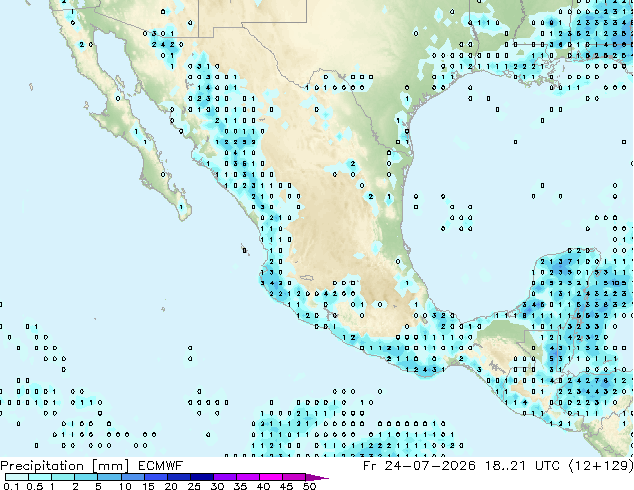Image resolution: width=634 pixels, height=490 pixels.
Task: Click the 0.5–1 mm legend swatch
Action: click(x=40, y=477)
